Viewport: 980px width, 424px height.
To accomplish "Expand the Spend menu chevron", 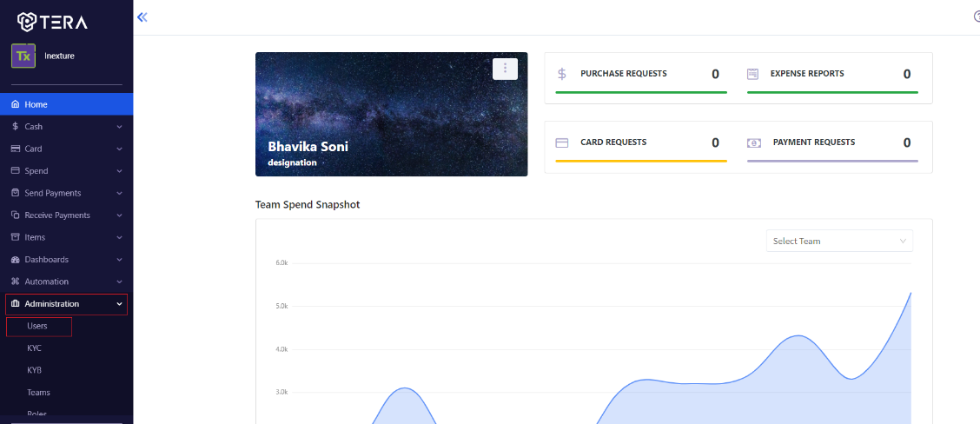I will point(119,171).
